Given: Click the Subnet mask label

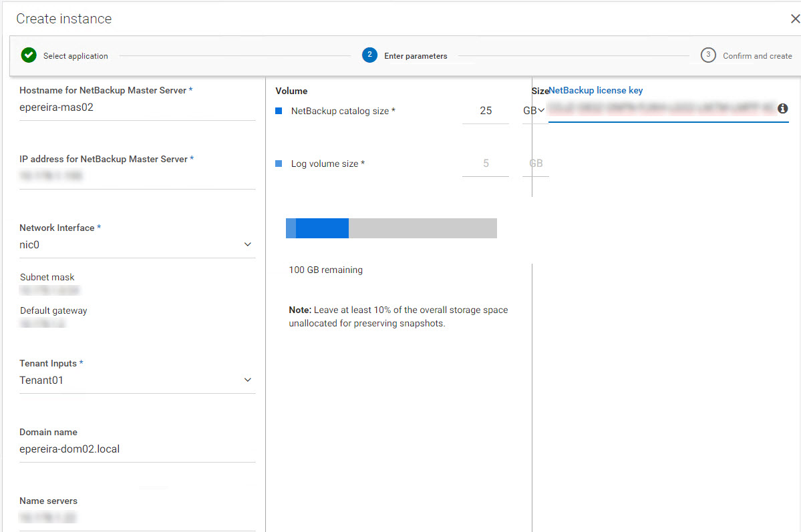Looking at the screenshot, I should [x=47, y=277].
